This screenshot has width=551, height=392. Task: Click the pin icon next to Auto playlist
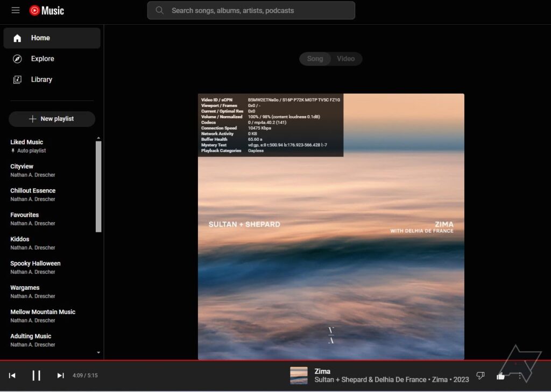(x=13, y=151)
